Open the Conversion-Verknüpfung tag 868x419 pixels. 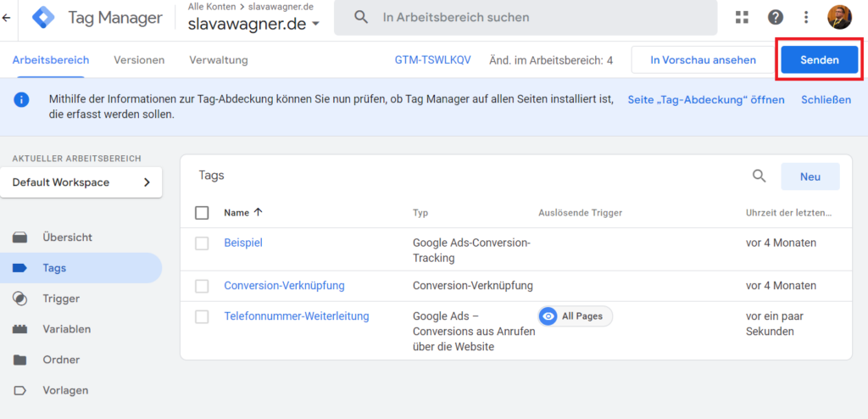(x=284, y=286)
